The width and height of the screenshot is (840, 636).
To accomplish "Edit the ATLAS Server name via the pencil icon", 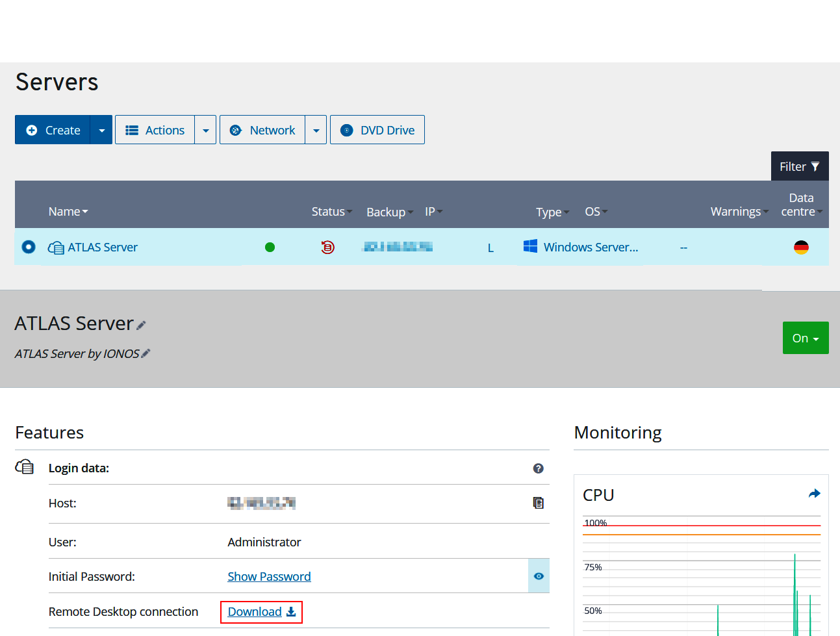I will [x=142, y=325].
